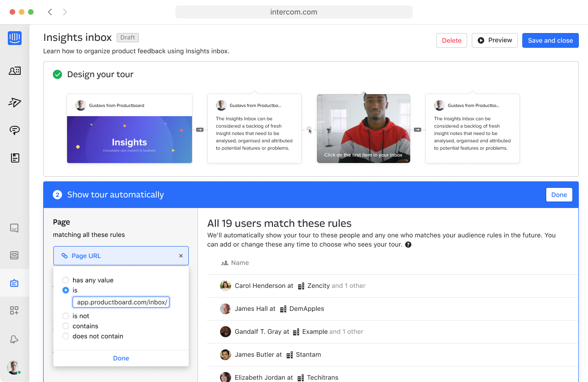The width and height of the screenshot is (588, 382).
Task: Click the Preview button
Action: [495, 40]
